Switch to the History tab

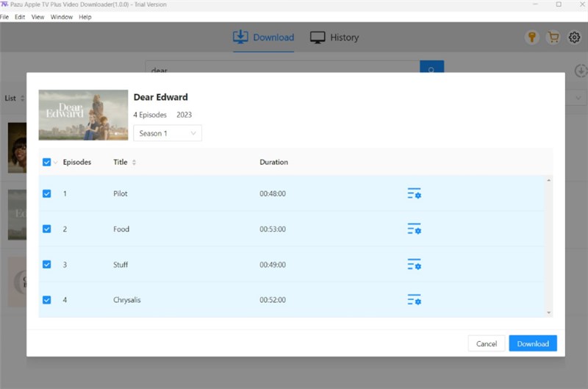click(334, 38)
